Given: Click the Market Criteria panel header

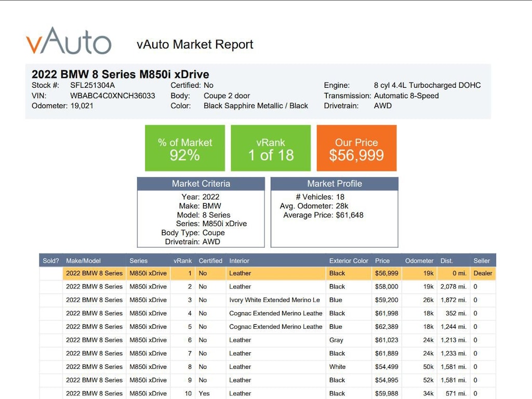Looking at the screenshot, I should pyautogui.click(x=201, y=183).
